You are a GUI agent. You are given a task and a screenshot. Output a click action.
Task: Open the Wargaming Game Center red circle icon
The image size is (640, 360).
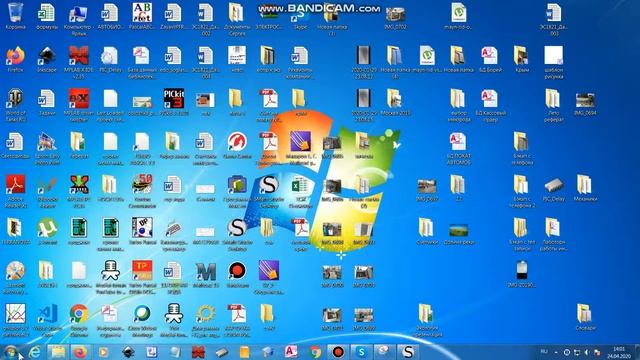237,142
